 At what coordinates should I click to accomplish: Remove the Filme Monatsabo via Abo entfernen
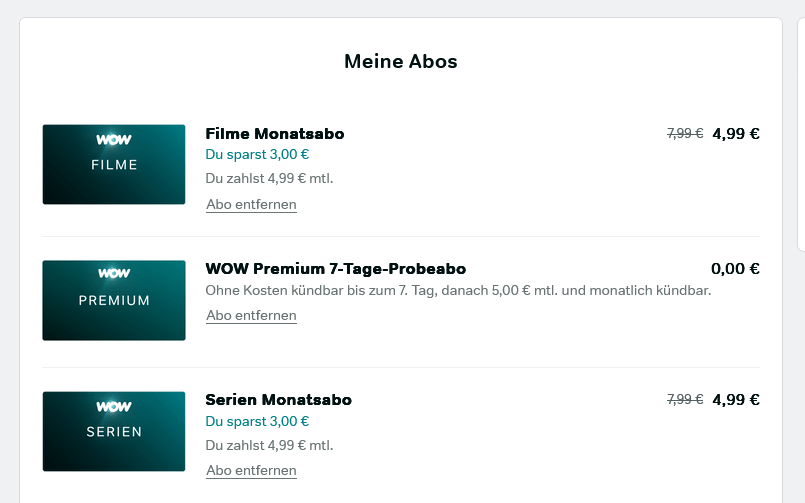251,204
